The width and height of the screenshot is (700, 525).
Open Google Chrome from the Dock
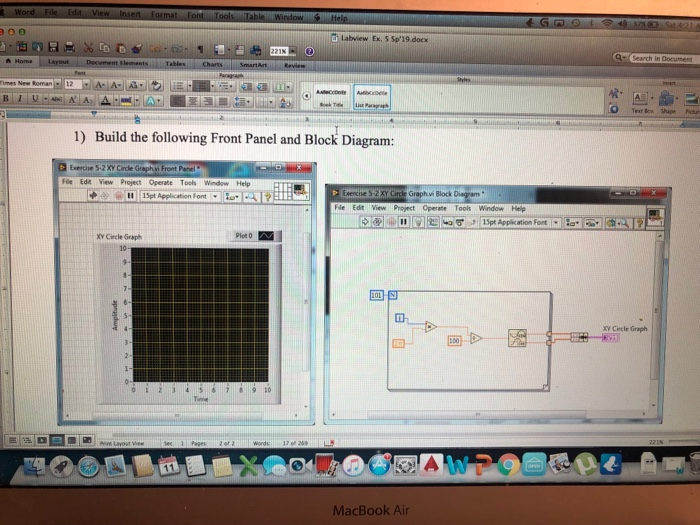(508, 465)
